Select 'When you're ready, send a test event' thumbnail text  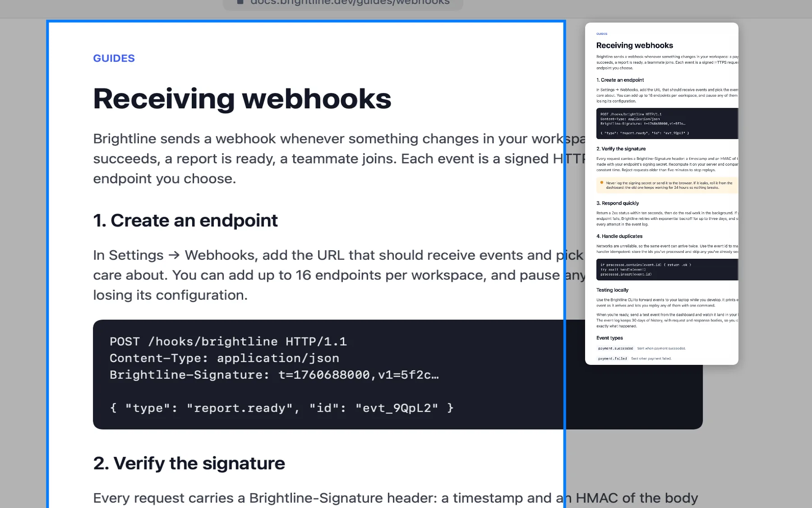tap(667, 320)
